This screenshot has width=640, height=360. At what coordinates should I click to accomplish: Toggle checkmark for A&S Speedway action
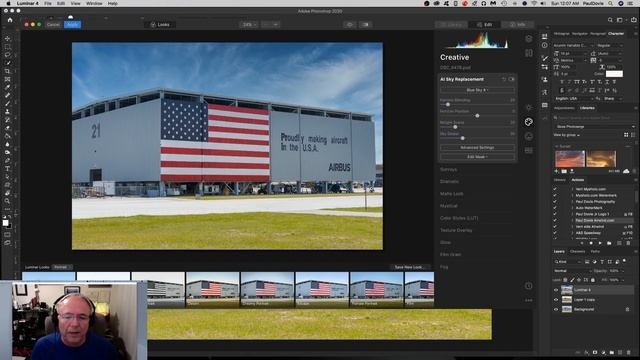[555, 233]
